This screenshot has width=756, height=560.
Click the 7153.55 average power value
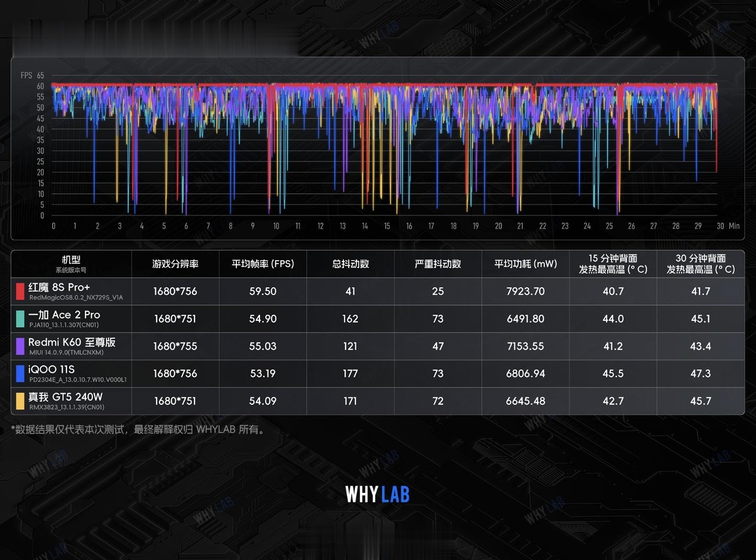click(x=525, y=346)
